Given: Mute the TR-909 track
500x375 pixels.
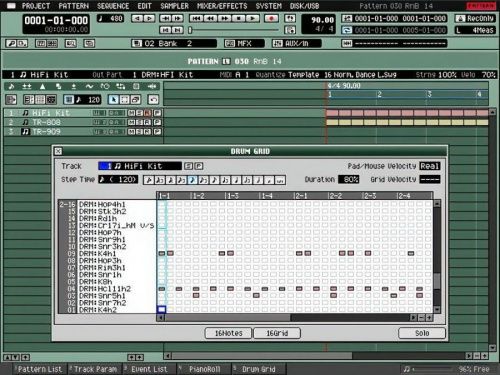Looking at the screenshot, I should click(131, 132).
